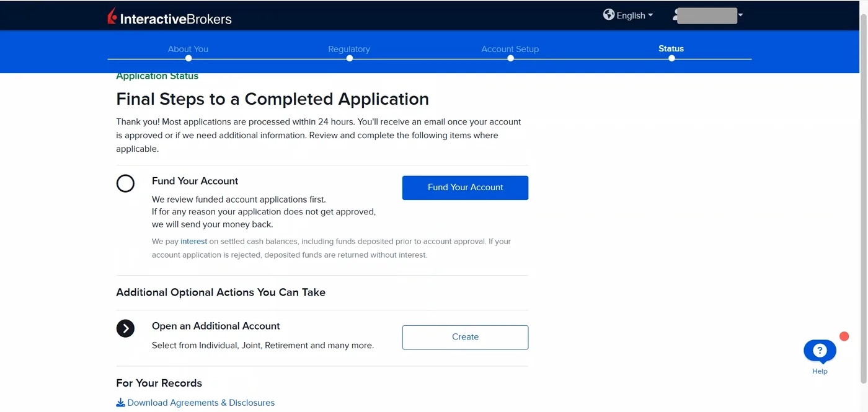Click the Additional Optional Actions You Can Take heading
868x412 pixels.
[221, 292]
